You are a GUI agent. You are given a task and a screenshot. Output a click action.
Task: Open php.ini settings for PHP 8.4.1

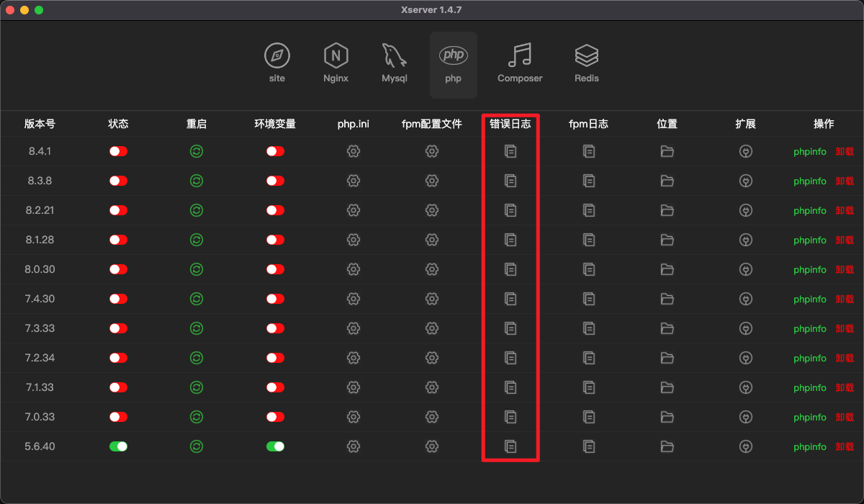tap(354, 151)
